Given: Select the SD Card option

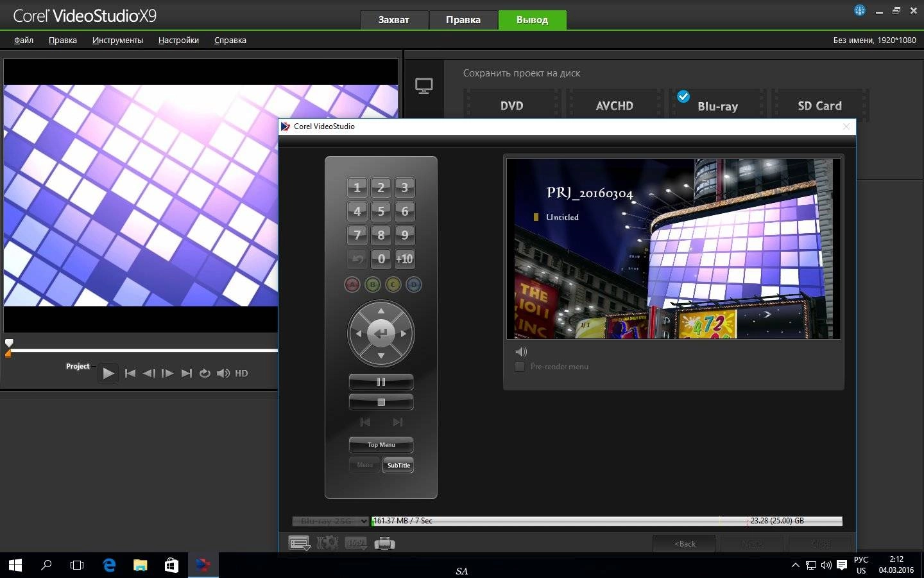Looking at the screenshot, I should pos(820,106).
